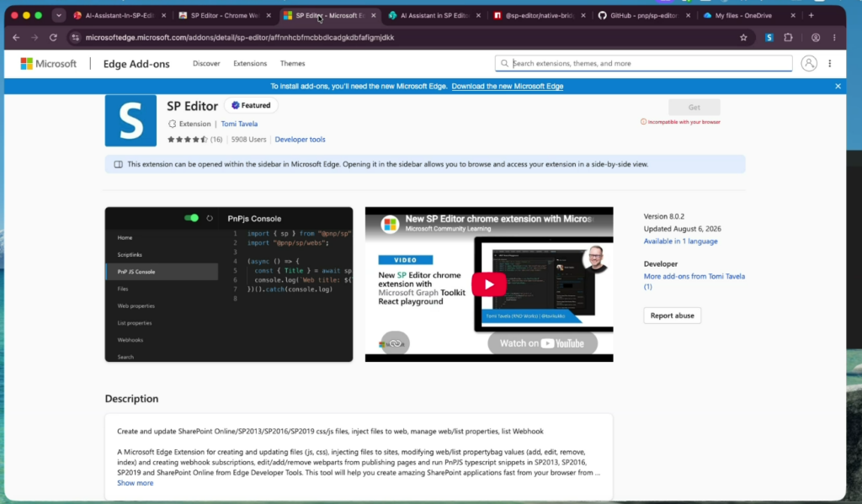This screenshot has width=862, height=504.
Task: Go forward with the browser forward arrow
Action: point(35,37)
